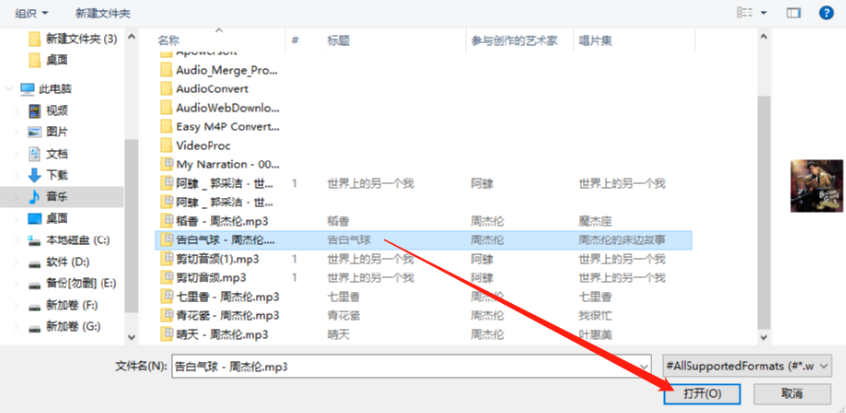Click sidebar scrollbar up arrow
The width and height of the screenshot is (846, 413).
click(131, 37)
